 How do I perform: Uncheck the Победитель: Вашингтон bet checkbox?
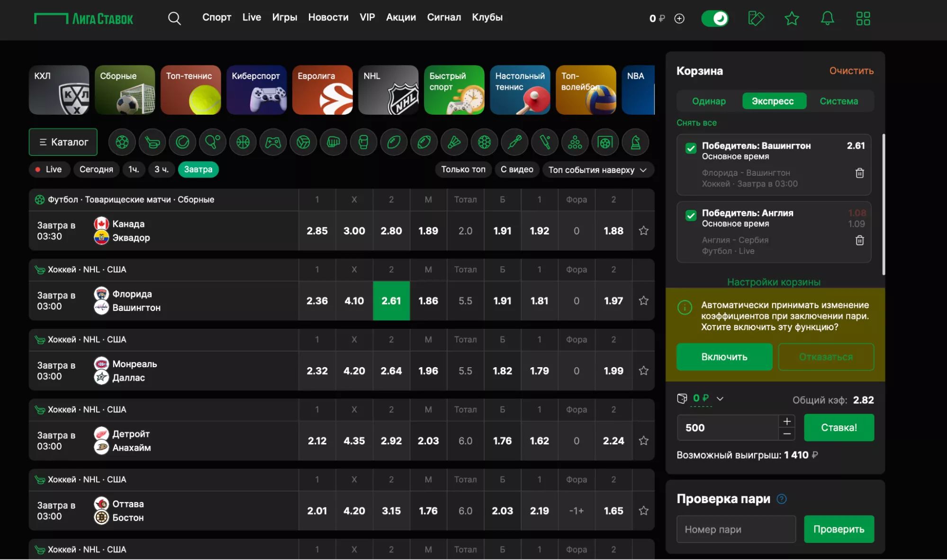click(x=691, y=148)
